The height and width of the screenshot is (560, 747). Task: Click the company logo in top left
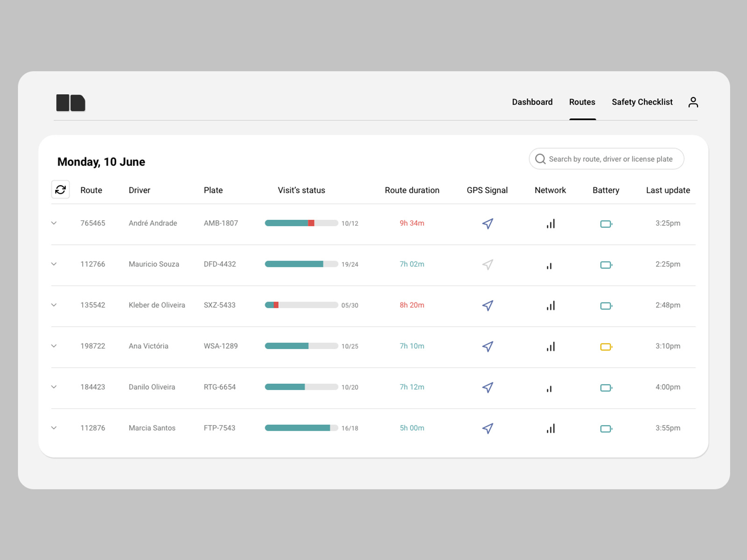pyautogui.click(x=70, y=103)
